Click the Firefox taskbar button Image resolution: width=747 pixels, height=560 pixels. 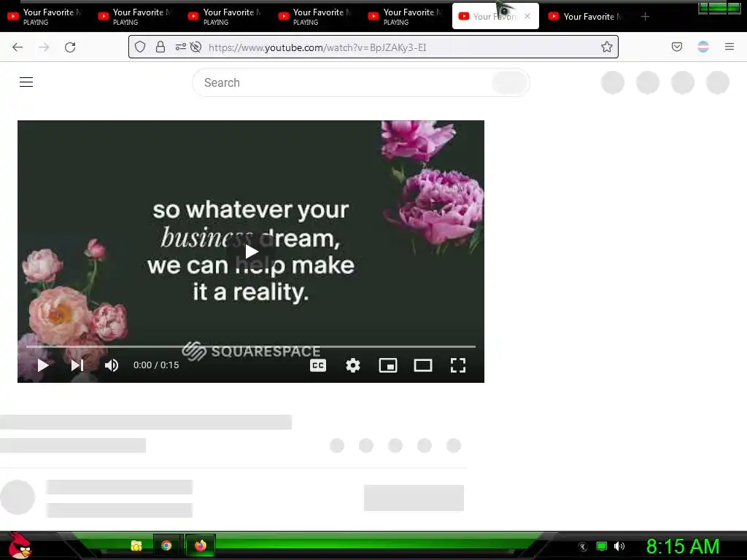click(x=201, y=545)
